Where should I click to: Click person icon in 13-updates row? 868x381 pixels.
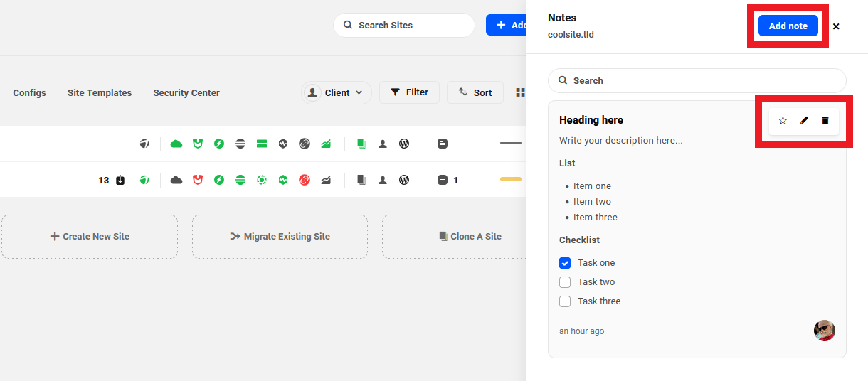(x=383, y=181)
